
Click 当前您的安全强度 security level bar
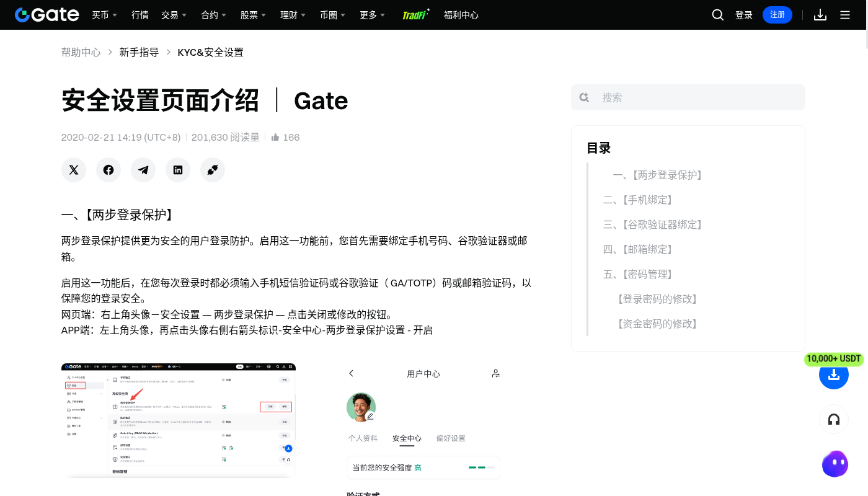(x=423, y=467)
